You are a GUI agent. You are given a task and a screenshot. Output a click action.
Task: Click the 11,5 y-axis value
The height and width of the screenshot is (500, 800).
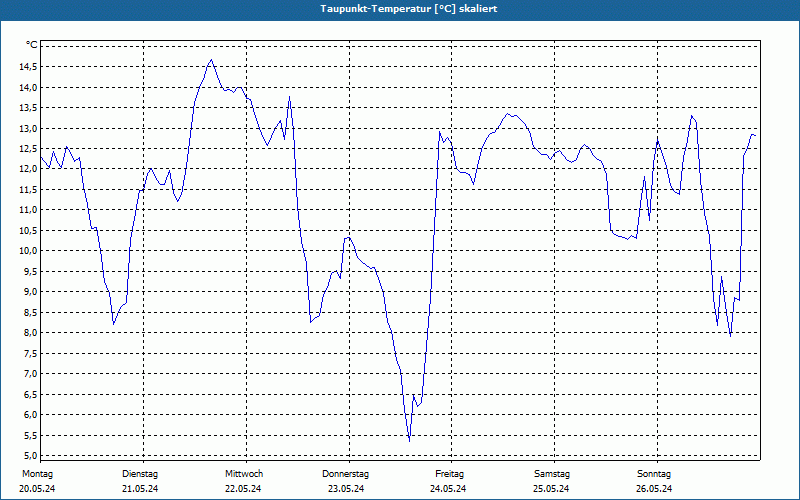(x=29, y=189)
